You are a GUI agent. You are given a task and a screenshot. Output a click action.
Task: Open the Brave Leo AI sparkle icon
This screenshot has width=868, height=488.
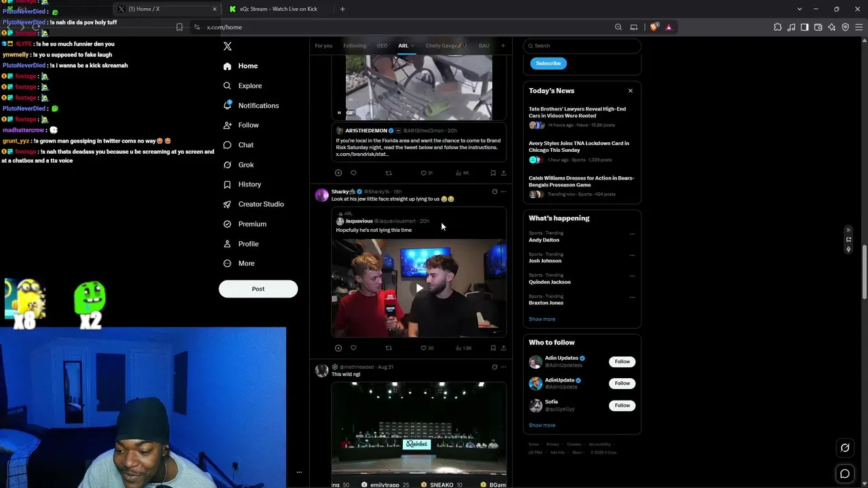tap(832, 27)
